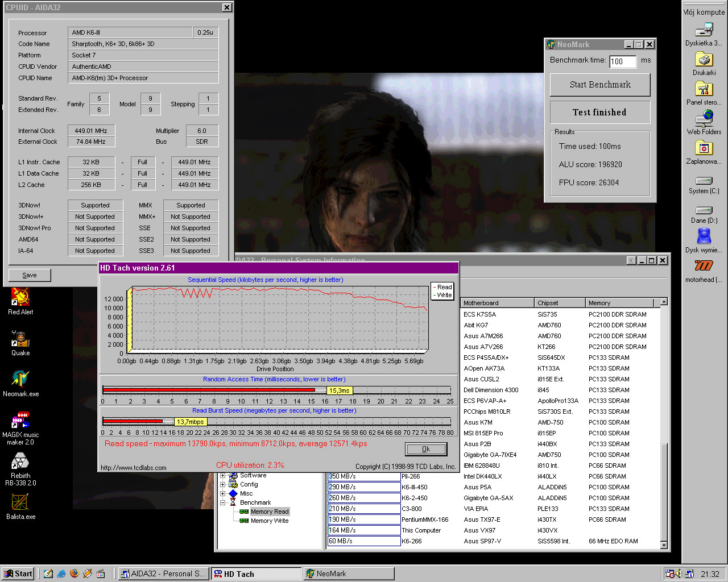Open the Quake desktop shortcut
728x582 pixels.
click(20, 342)
